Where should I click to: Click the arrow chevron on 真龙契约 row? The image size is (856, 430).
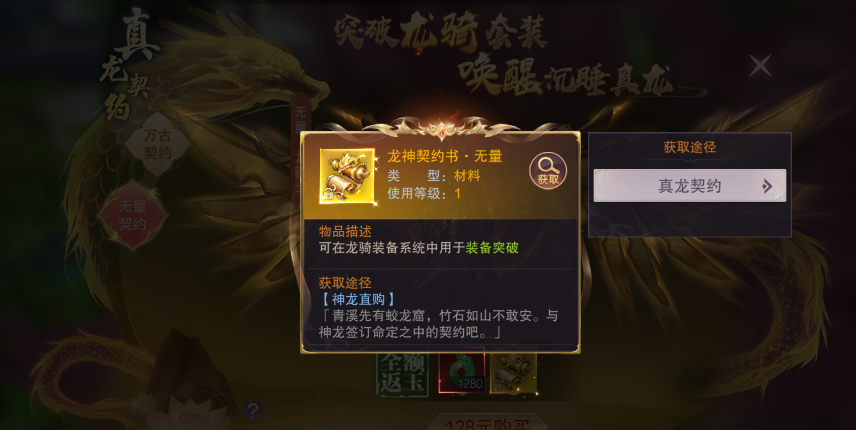[x=768, y=187]
